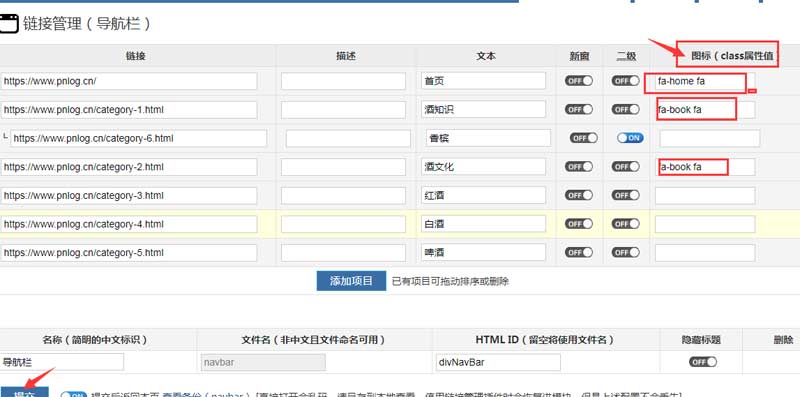Viewport: 800px width, 397px height.
Task: Click the empty icon field for 啤酒 row
Action: click(x=705, y=253)
